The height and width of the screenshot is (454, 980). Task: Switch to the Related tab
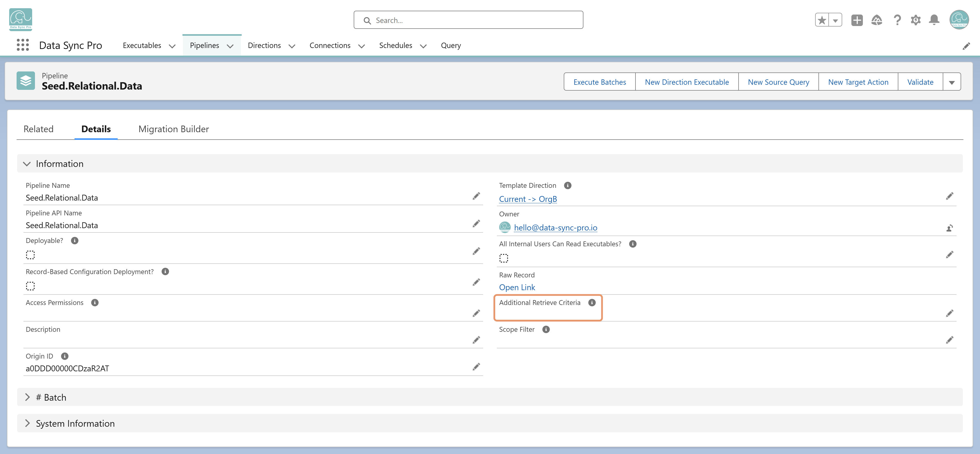pos(39,129)
